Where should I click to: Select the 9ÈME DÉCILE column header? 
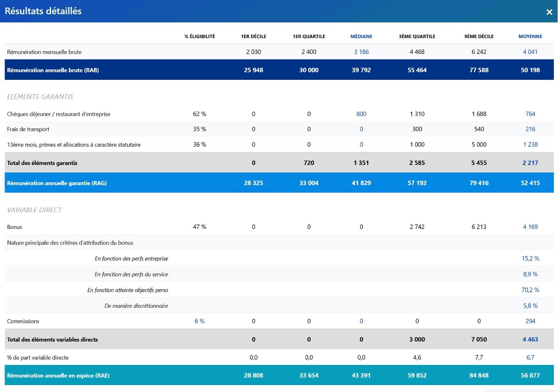pyautogui.click(x=479, y=36)
